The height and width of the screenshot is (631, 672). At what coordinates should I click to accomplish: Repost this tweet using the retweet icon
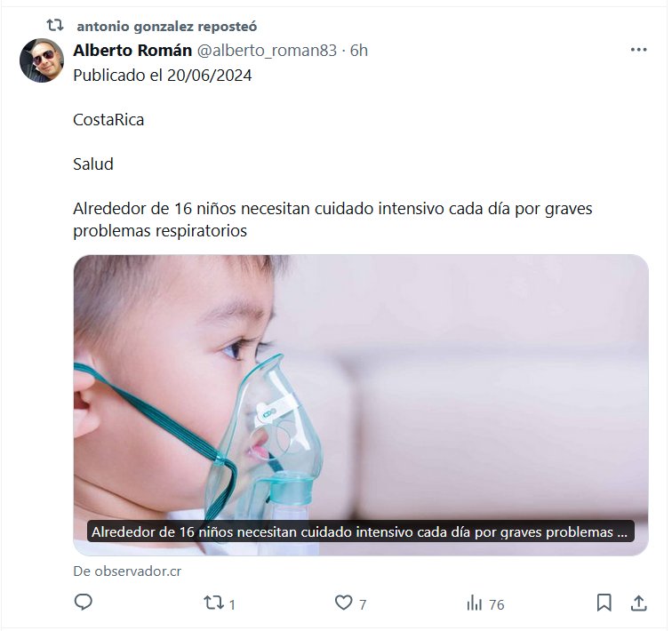(213, 603)
